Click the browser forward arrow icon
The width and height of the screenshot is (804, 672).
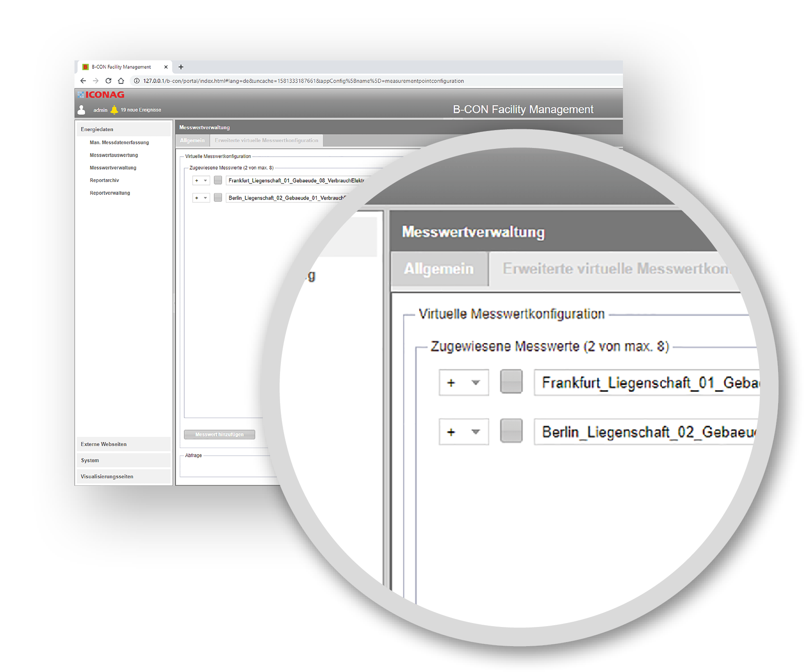(x=95, y=81)
